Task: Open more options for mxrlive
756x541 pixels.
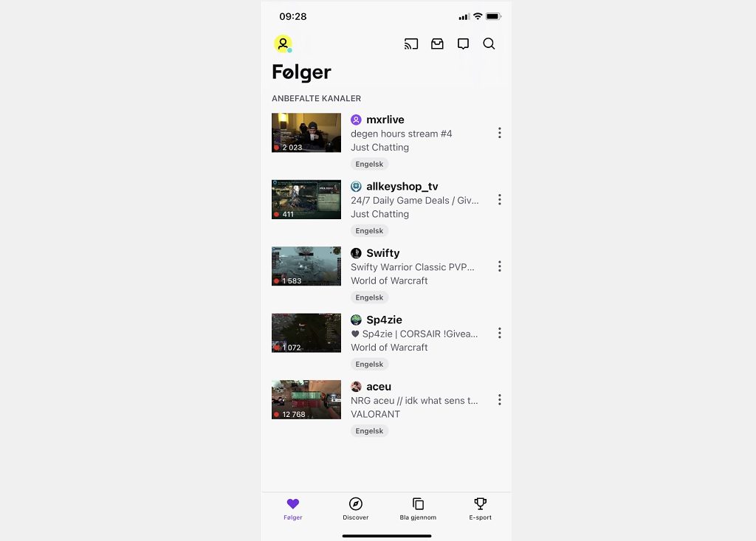Action: (x=500, y=133)
